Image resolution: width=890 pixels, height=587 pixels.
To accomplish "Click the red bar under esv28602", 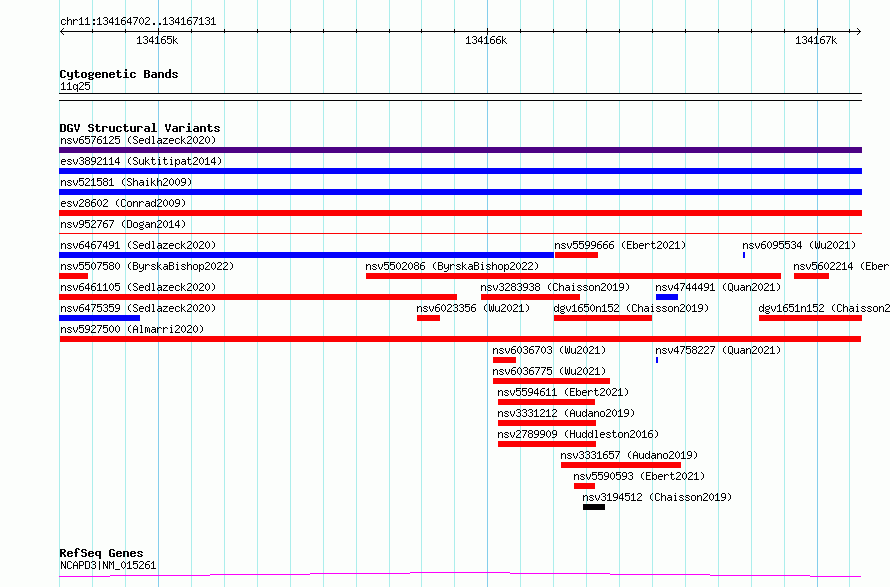I will coord(460,213).
